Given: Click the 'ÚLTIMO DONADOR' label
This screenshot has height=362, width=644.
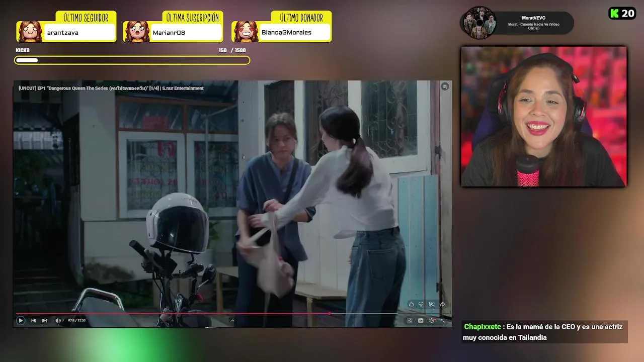Looking at the screenshot, I should (x=301, y=18).
